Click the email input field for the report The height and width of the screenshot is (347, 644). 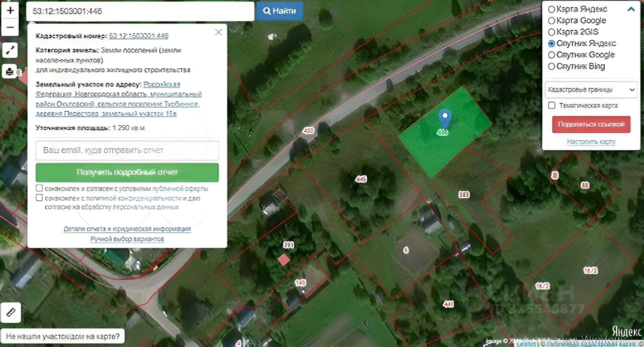127,150
